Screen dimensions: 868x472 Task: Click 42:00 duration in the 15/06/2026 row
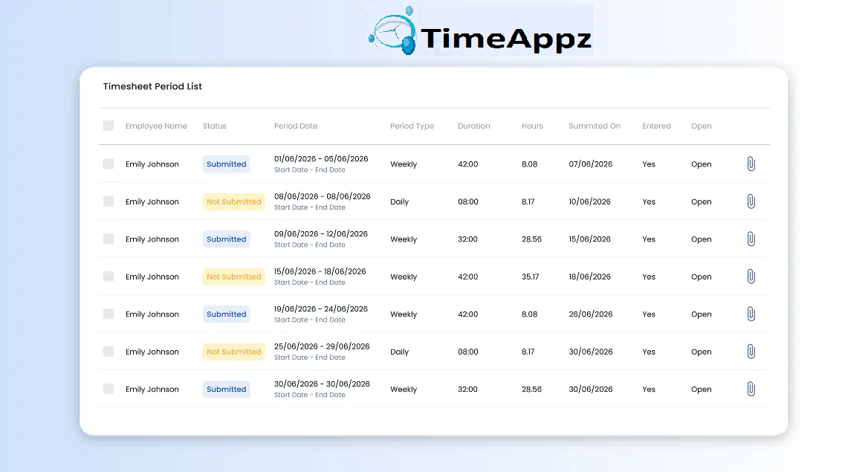click(x=467, y=277)
